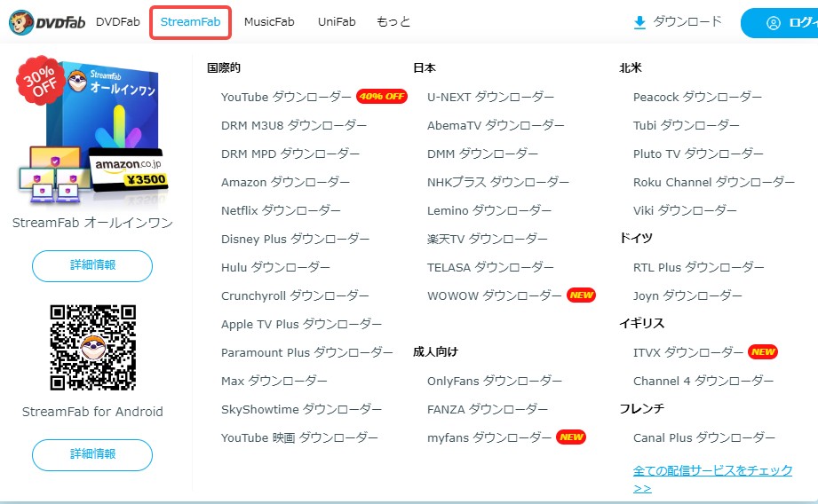The height and width of the screenshot is (504, 818).
Task: Open Netflix ダウンローダー
Action: click(281, 210)
